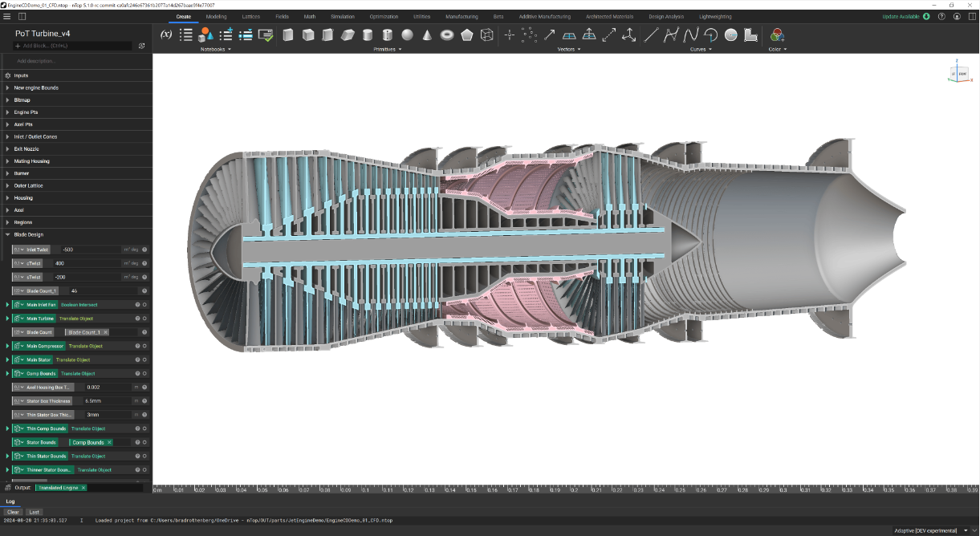Expand the Burner section
This screenshot has width=980, height=536.
(x=7, y=173)
